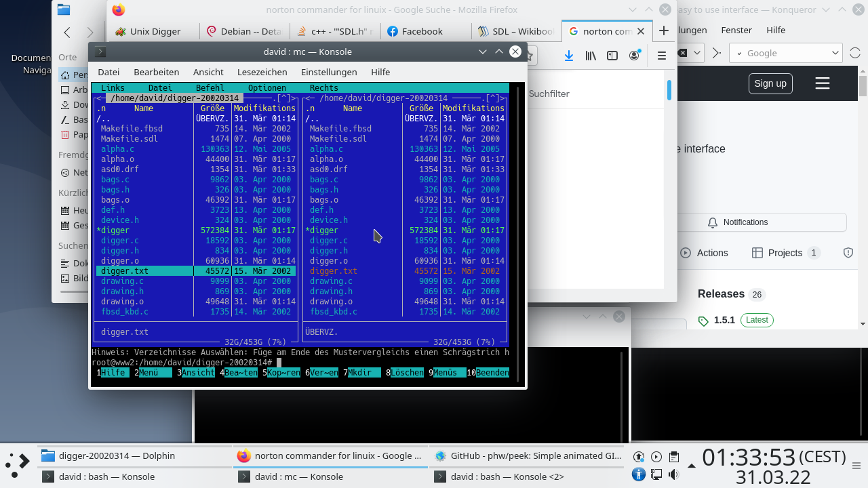Image resolution: width=868 pixels, height=488 pixels.
Task: Open the Klipper clipboard tray icon
Action: pos(673,456)
